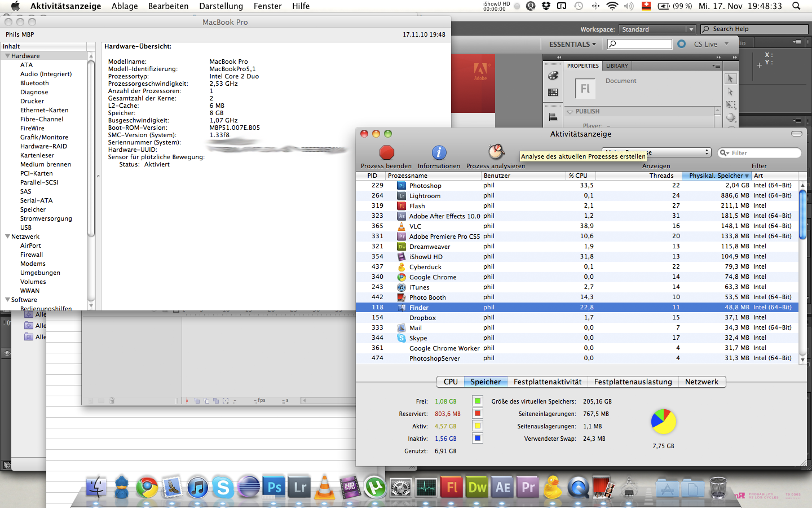Screen dimensions: 812x508
Task: Switch to the Festplattenaktivität tab
Action: click(548, 382)
